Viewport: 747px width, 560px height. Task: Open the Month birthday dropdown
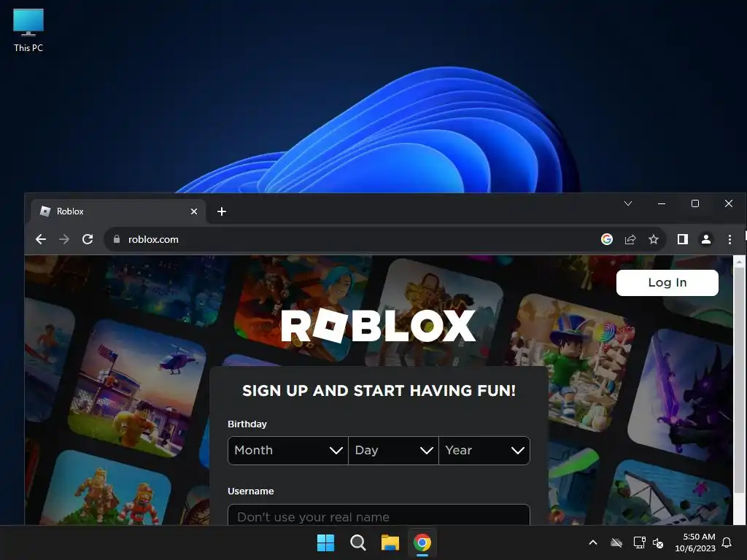287,450
